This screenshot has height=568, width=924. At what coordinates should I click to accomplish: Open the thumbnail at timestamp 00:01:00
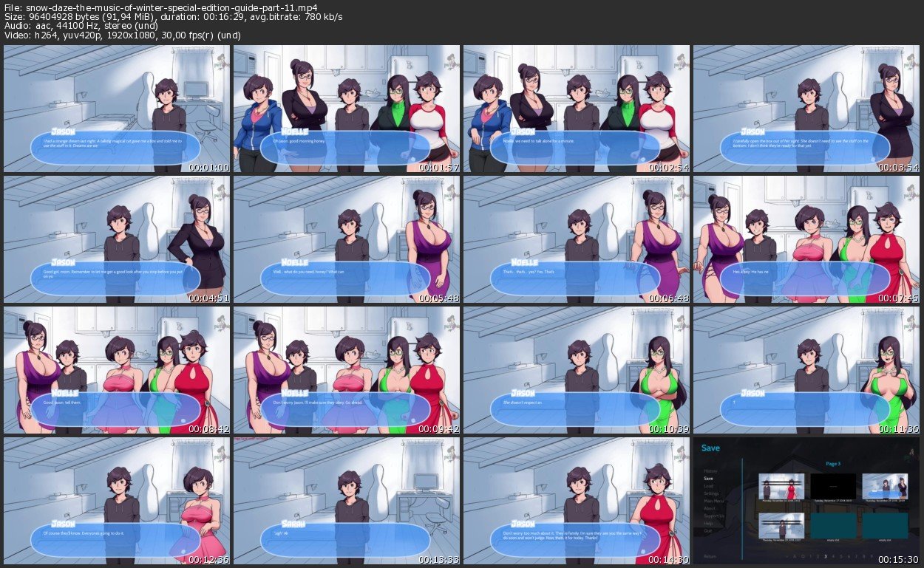point(117,109)
